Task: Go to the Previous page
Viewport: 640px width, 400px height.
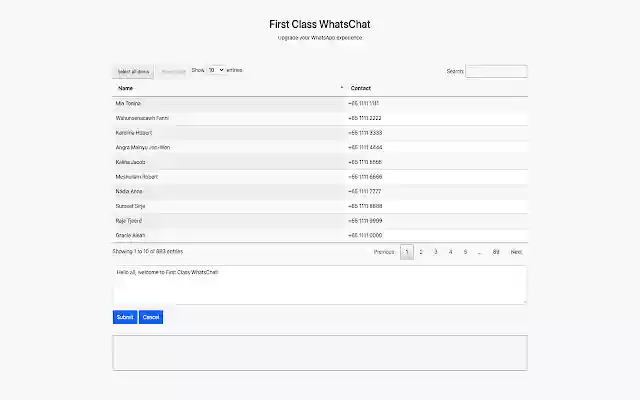Action: click(x=384, y=252)
